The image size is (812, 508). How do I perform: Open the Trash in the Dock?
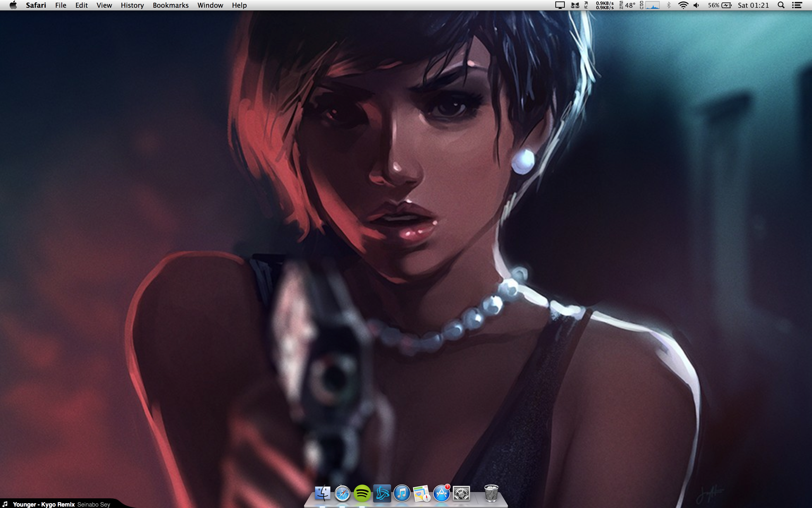(x=491, y=493)
